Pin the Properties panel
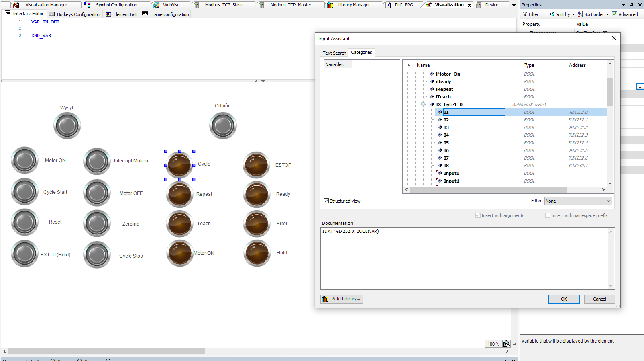 632,5
